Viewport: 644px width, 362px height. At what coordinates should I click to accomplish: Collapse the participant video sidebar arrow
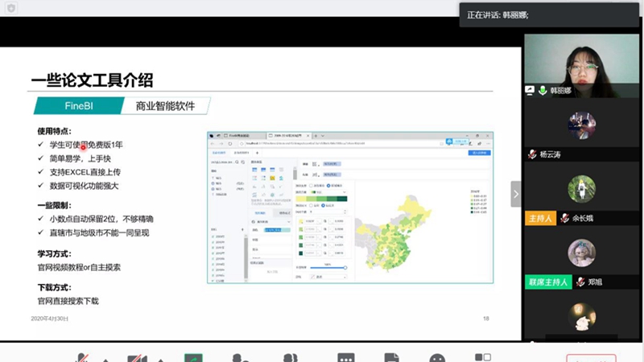click(516, 194)
